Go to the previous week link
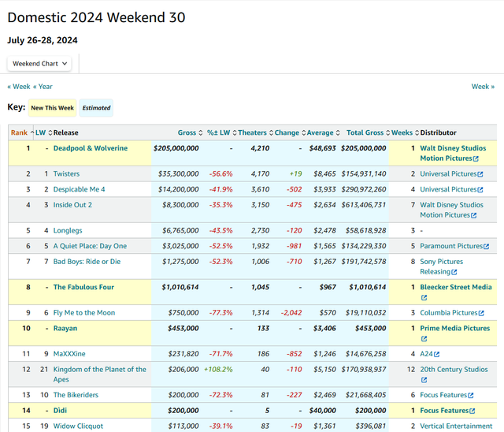This screenshot has height=432, width=504. (x=20, y=87)
